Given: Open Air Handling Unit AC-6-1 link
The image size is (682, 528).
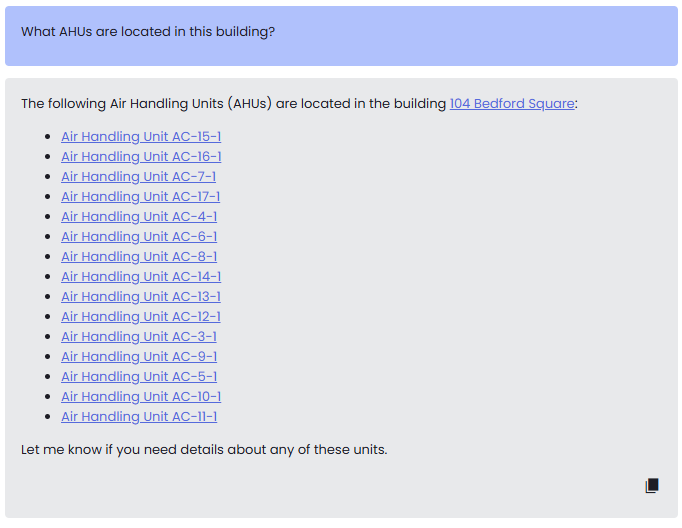Looking at the screenshot, I should tap(139, 237).
